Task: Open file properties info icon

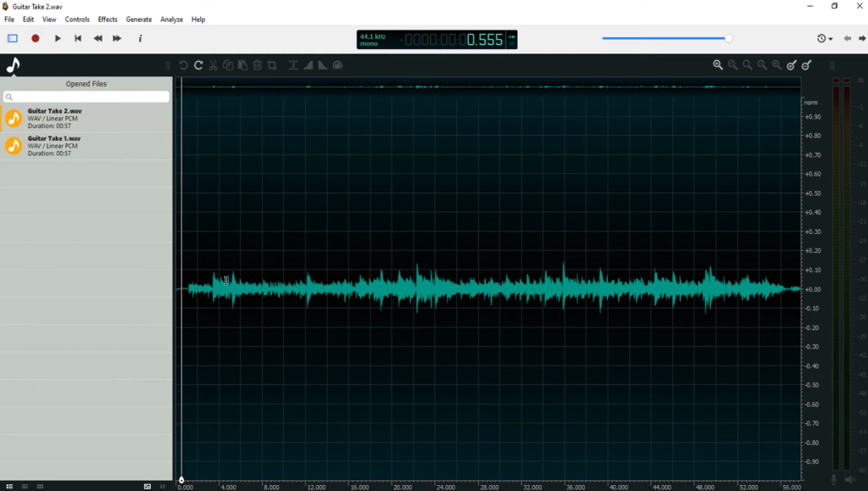Action: click(x=140, y=38)
